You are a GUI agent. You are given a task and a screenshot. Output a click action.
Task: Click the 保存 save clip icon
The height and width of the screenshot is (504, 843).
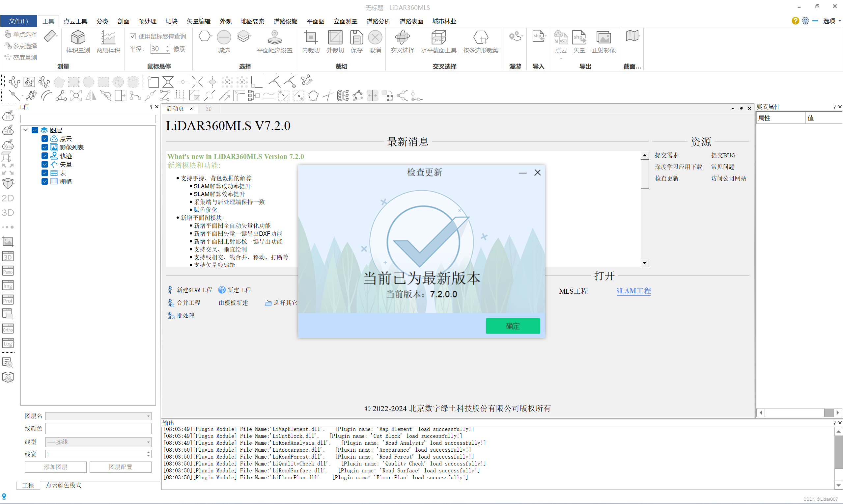[356, 42]
